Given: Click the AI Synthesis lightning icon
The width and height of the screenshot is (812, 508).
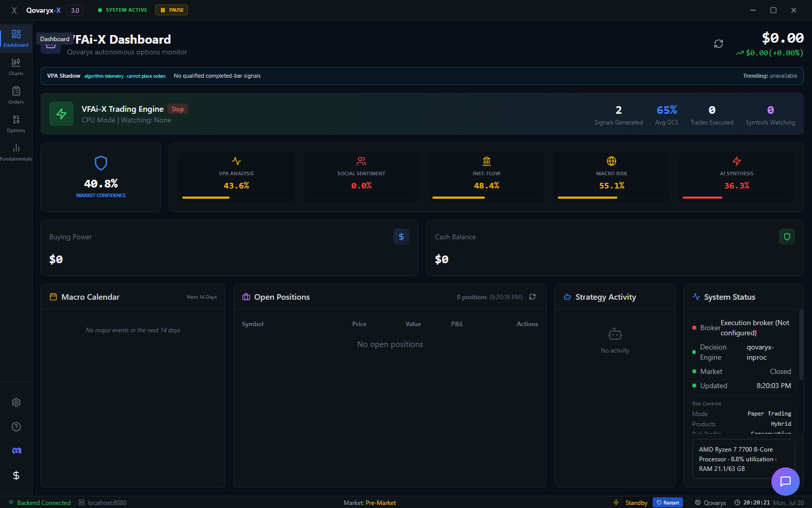Looking at the screenshot, I should [737, 161].
